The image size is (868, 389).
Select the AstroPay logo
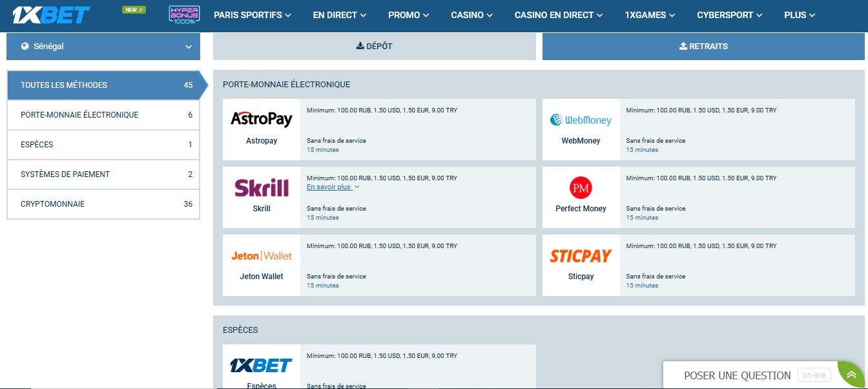coord(262,119)
